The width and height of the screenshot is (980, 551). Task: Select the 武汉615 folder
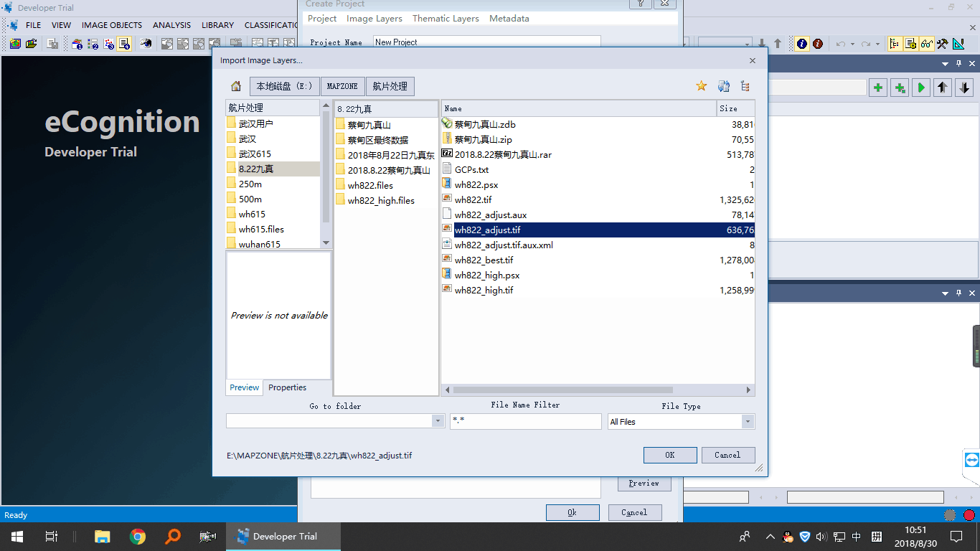click(255, 154)
